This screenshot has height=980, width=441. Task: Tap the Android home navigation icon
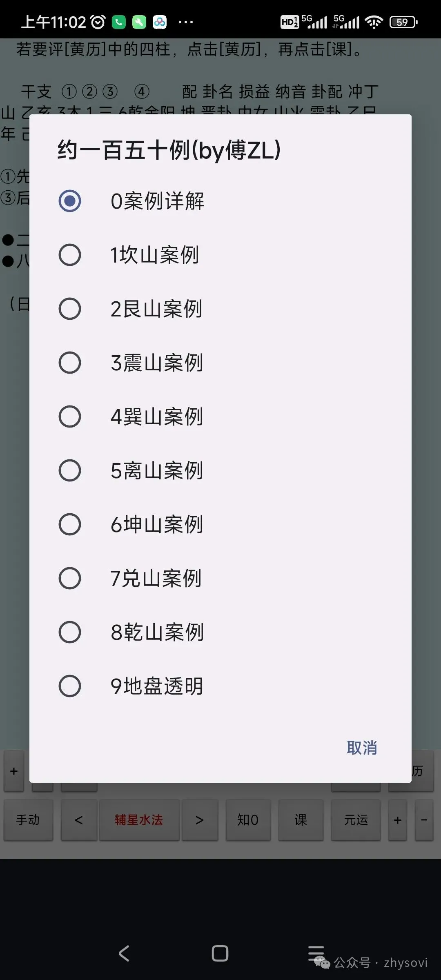(x=220, y=953)
